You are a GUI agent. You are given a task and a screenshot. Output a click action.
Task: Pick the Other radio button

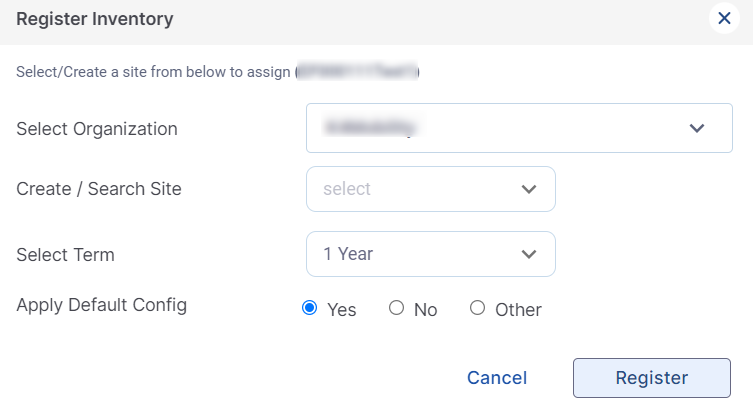pyautogui.click(x=477, y=308)
